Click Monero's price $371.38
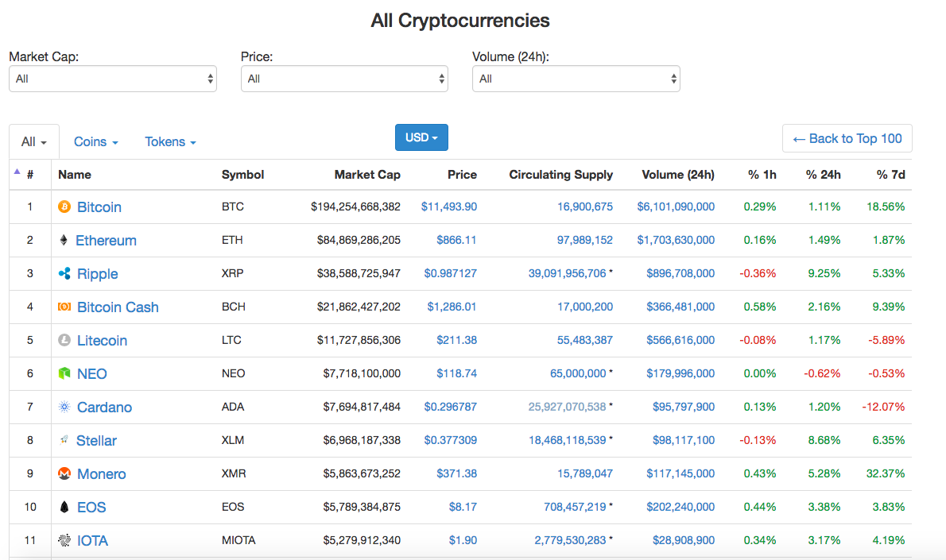Screen dimensions: 946x560 pos(457,473)
